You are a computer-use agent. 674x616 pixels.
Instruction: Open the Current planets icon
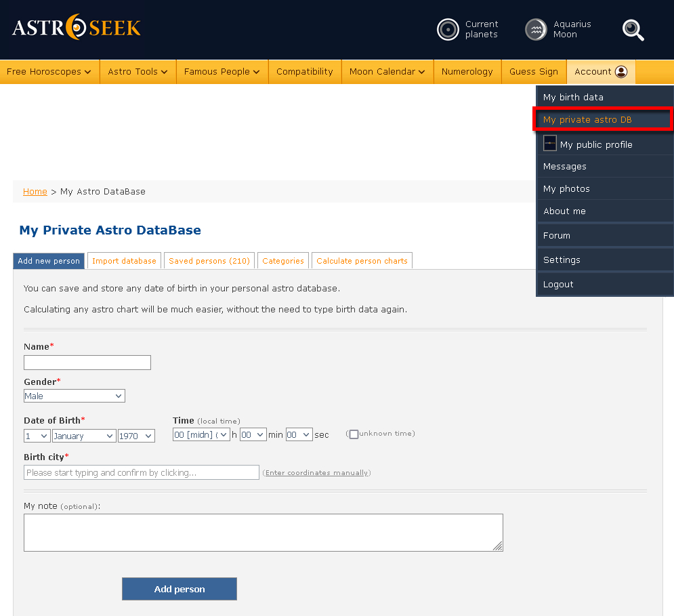pyautogui.click(x=448, y=30)
